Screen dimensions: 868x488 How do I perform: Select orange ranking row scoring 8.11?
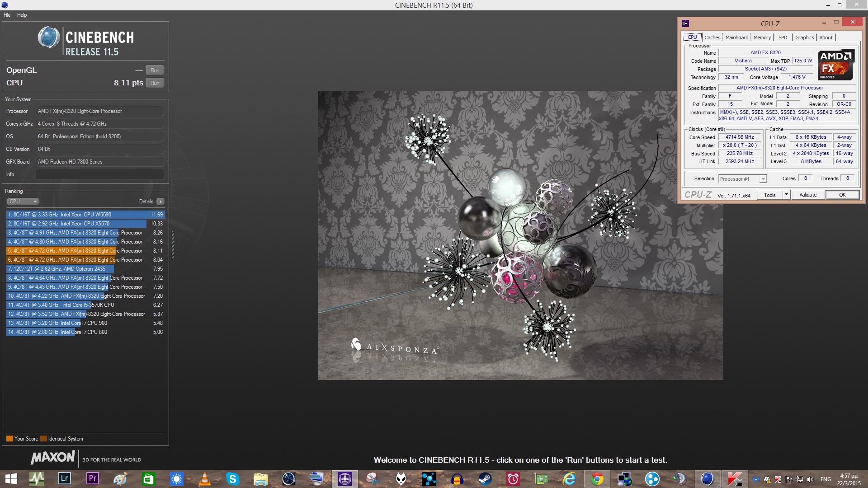pos(85,251)
